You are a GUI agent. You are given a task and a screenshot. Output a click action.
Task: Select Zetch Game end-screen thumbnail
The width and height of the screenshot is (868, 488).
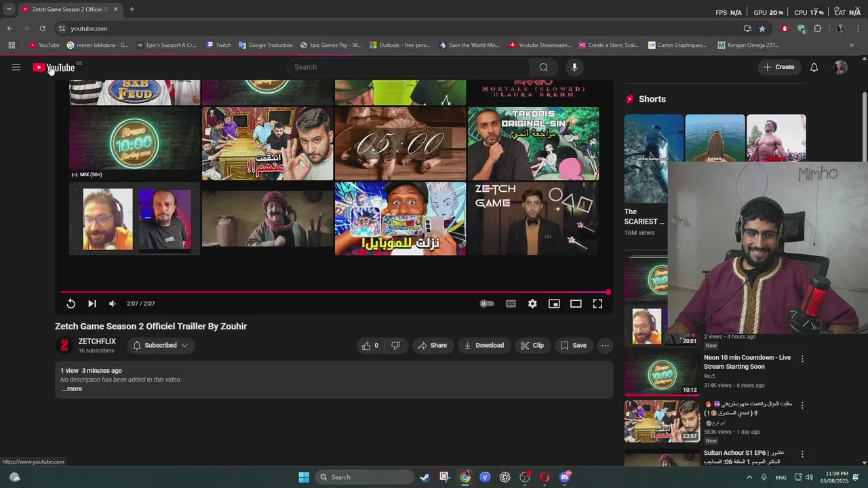coord(534,218)
